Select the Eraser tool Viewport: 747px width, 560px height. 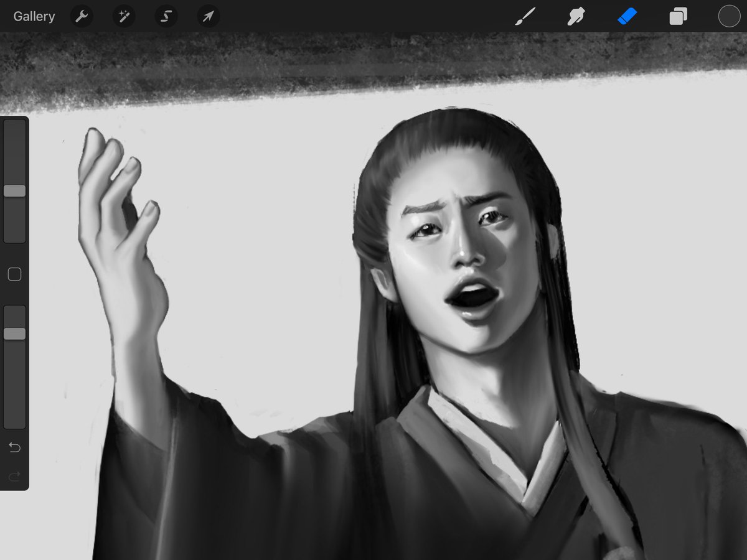point(627,16)
